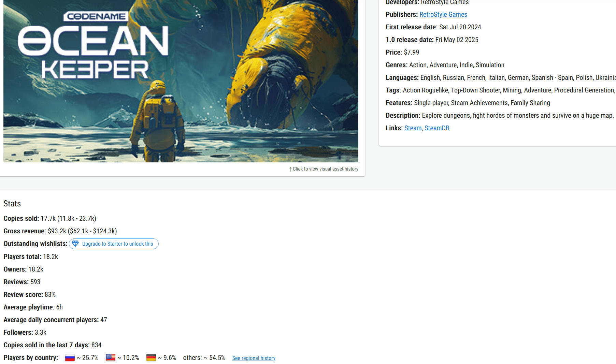Open the SteamDB link
Screen dimensions: 616x364
437,128
